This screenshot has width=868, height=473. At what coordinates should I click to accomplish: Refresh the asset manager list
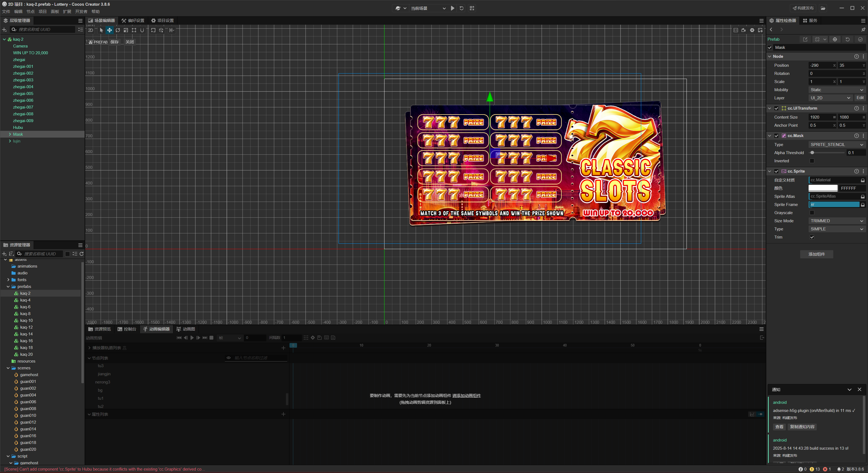82,254
